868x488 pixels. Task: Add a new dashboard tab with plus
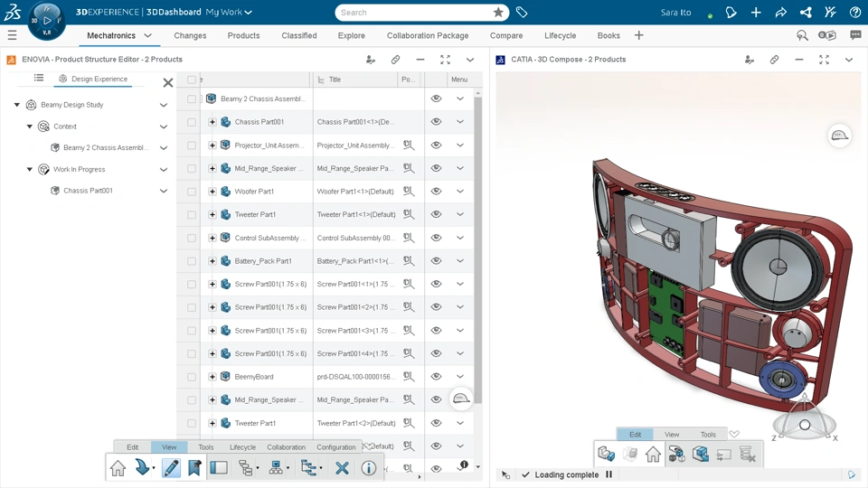639,35
